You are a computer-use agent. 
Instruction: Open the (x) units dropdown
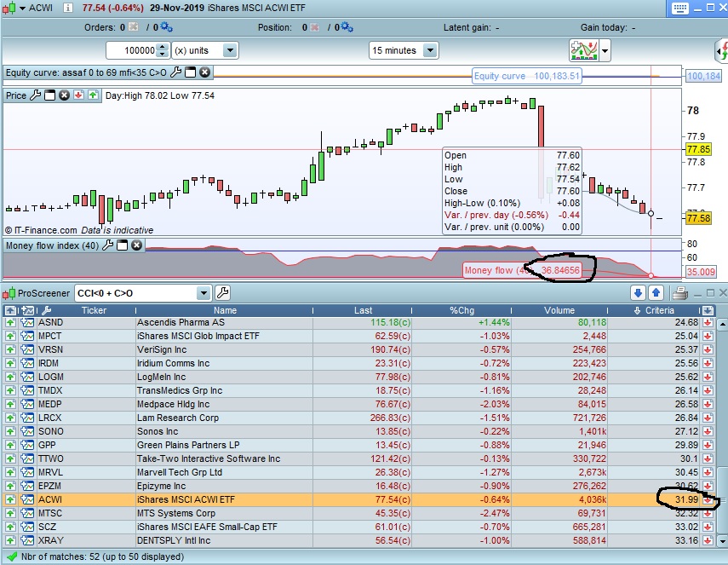tap(230, 50)
